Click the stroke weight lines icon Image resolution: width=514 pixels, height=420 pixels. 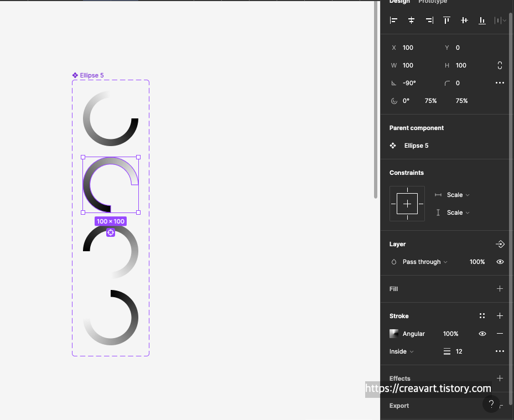coord(447,351)
